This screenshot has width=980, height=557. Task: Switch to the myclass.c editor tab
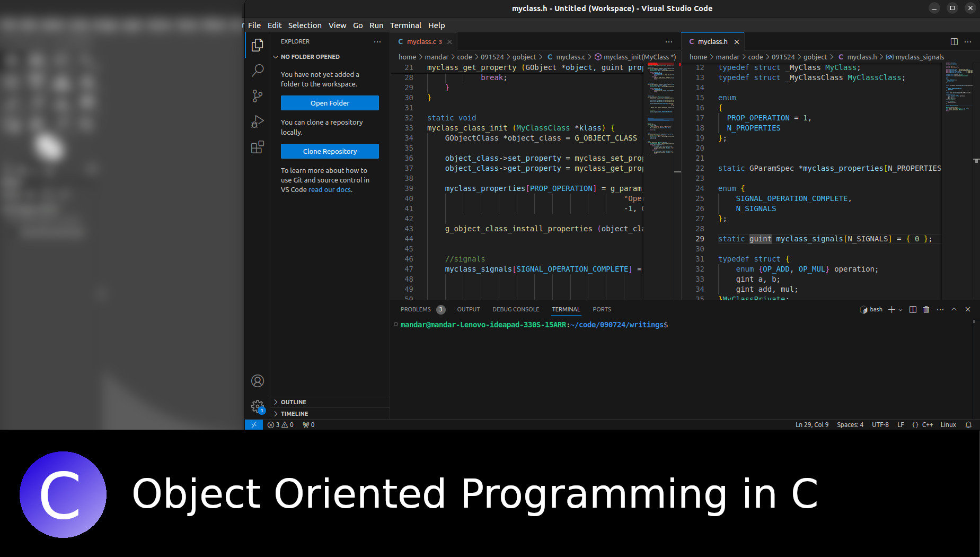point(423,42)
